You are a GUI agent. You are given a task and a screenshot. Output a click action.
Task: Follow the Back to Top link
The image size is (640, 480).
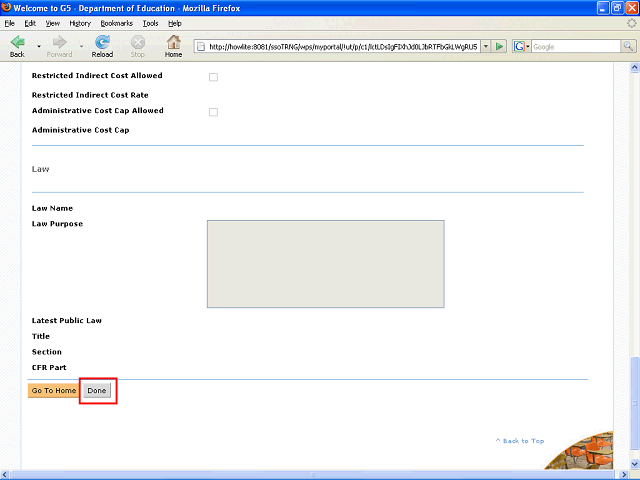(520, 441)
